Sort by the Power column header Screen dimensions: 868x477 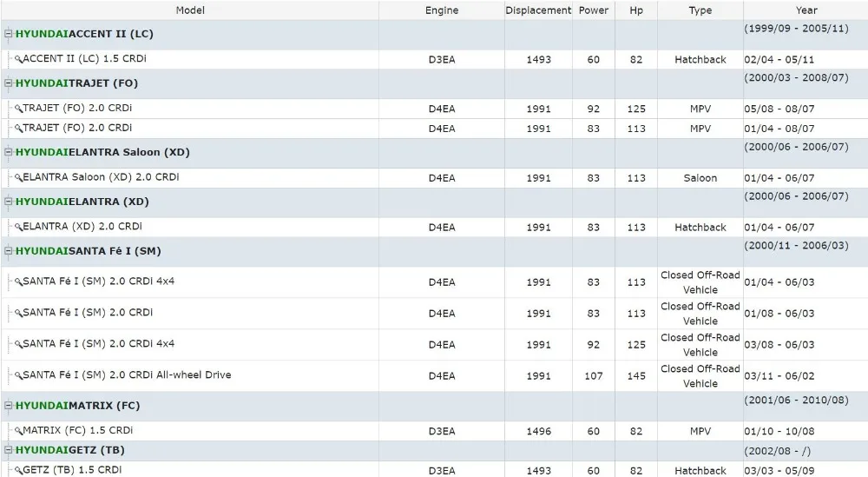pos(594,10)
